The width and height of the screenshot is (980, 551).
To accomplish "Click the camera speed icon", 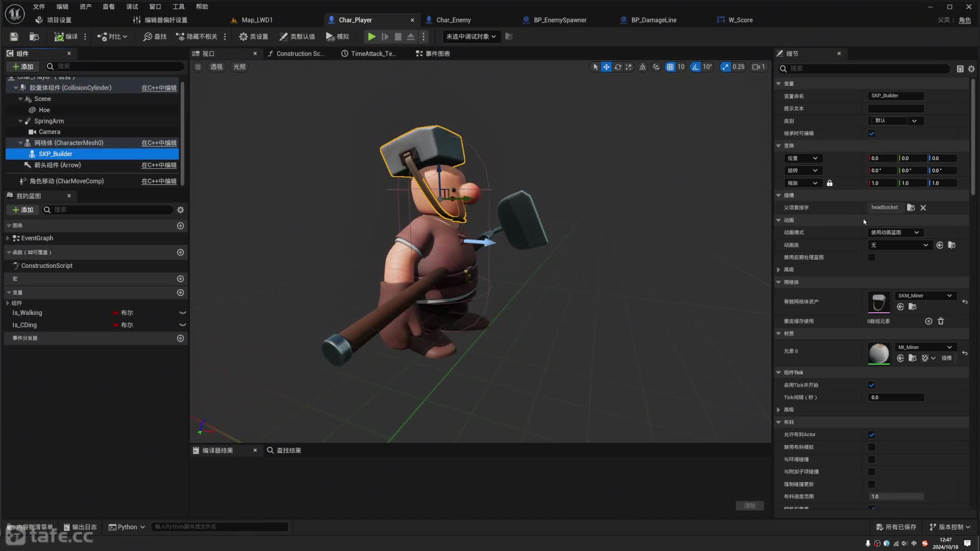I will tap(758, 67).
